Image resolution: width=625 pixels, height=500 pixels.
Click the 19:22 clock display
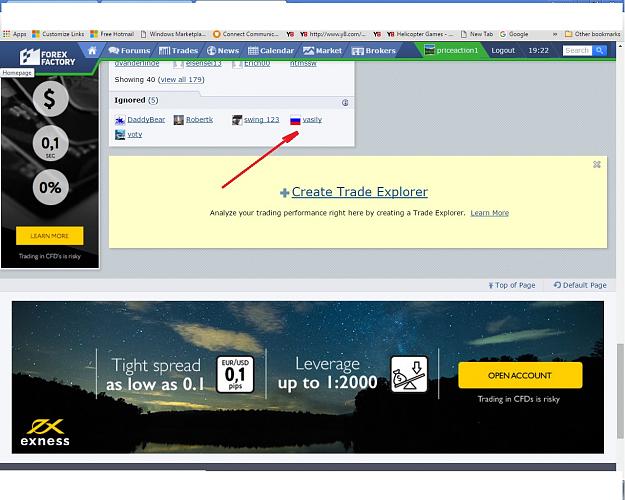pyautogui.click(x=538, y=50)
